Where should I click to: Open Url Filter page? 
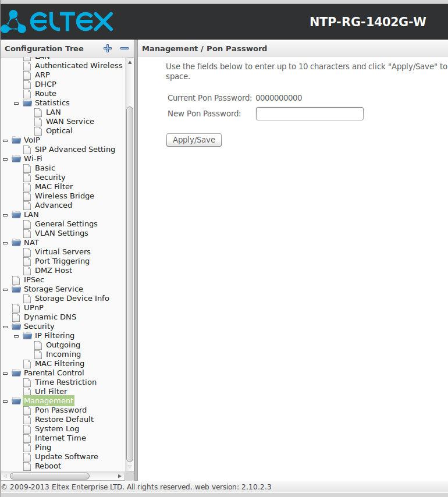(51, 392)
